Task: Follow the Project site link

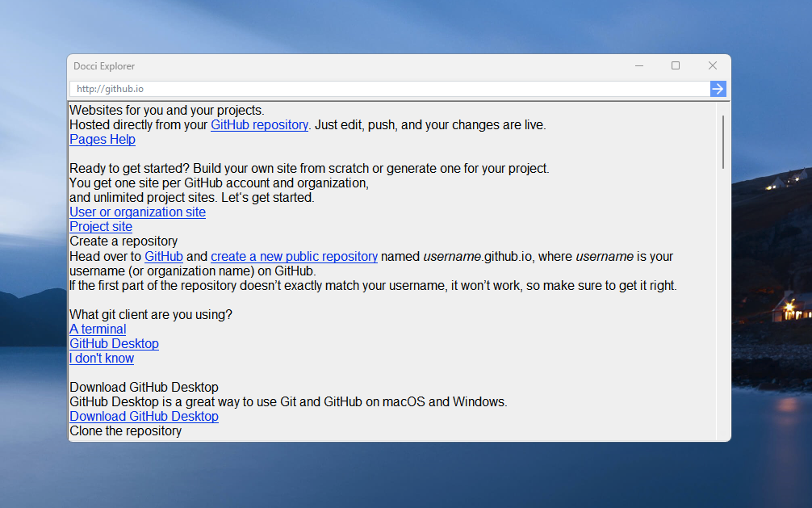Action: click(101, 226)
